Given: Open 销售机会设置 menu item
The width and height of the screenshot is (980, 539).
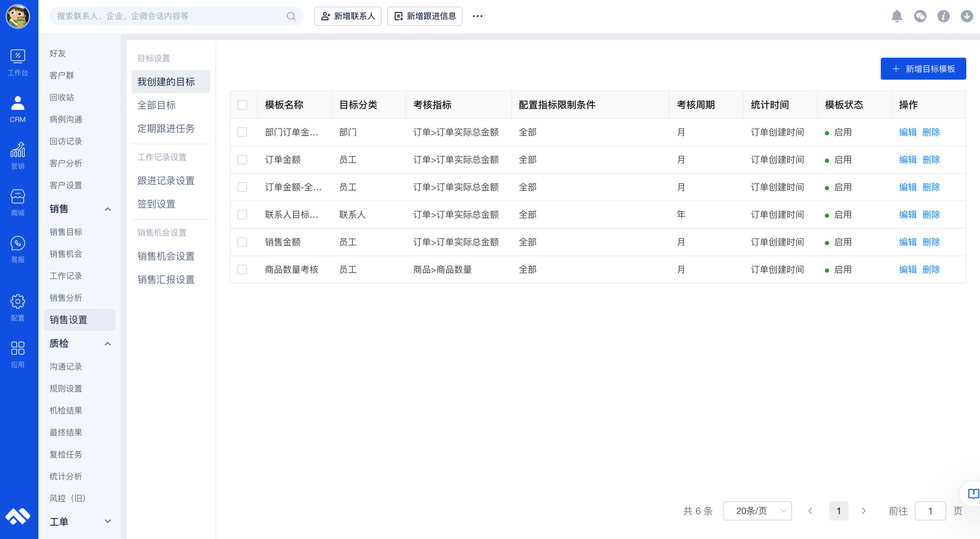Looking at the screenshot, I should 166,256.
